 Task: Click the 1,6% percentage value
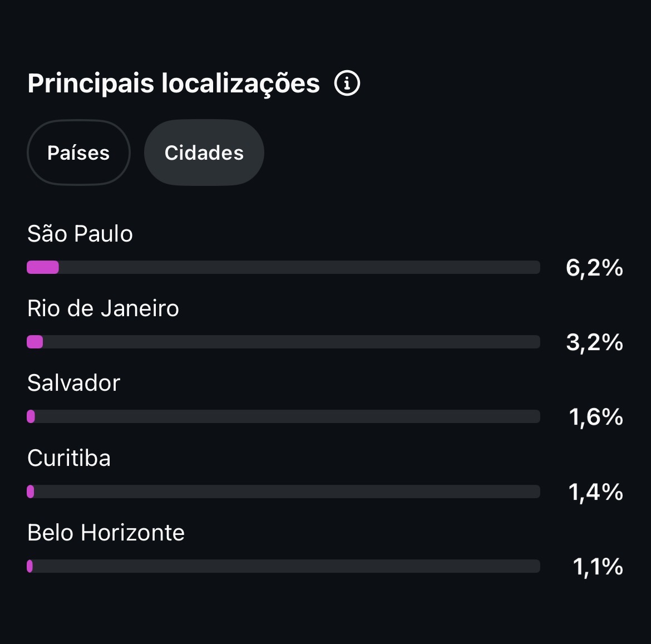coord(596,417)
